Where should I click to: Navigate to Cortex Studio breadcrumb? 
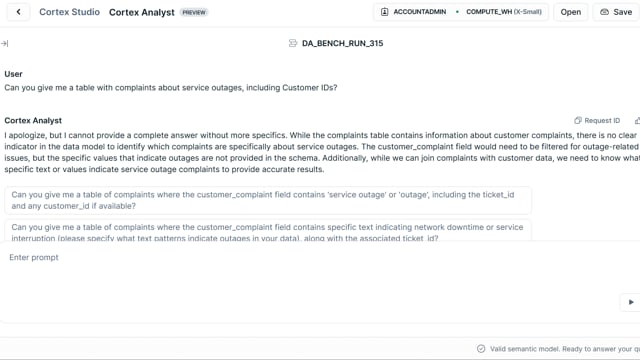click(x=69, y=12)
